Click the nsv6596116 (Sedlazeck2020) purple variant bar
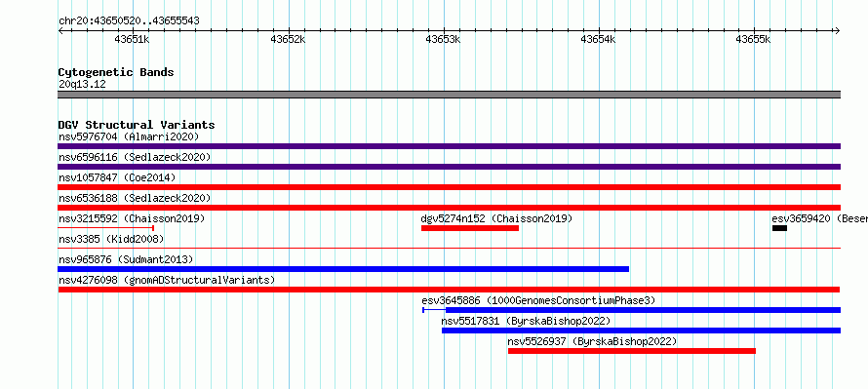This screenshot has width=868, height=389. [449, 167]
